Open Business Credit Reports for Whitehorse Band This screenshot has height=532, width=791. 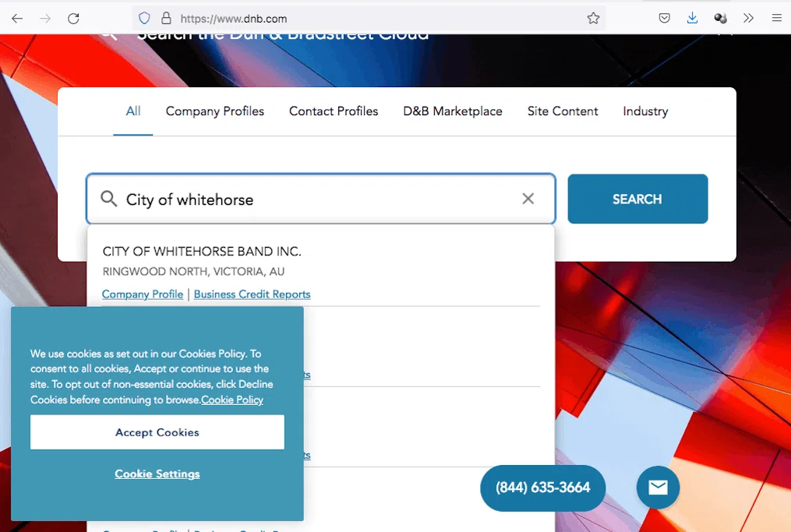[x=252, y=294]
